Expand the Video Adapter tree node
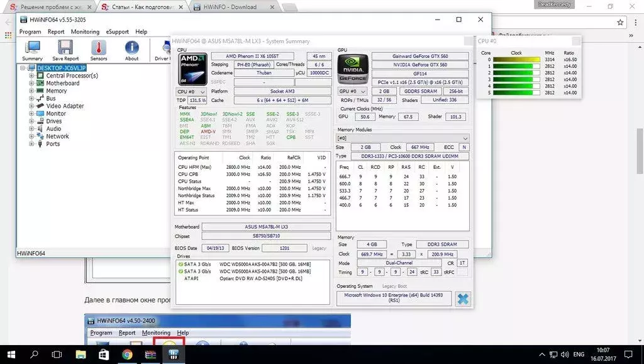644x364 pixels. (31, 106)
